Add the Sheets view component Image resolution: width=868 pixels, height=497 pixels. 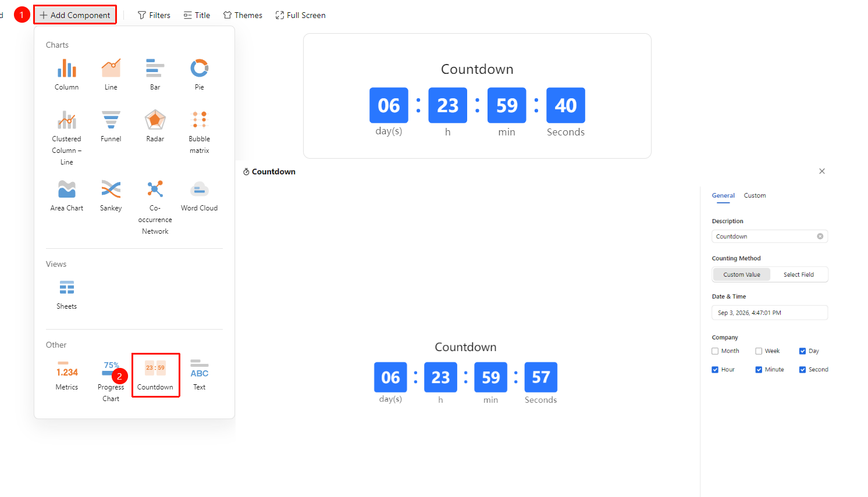coord(67,288)
